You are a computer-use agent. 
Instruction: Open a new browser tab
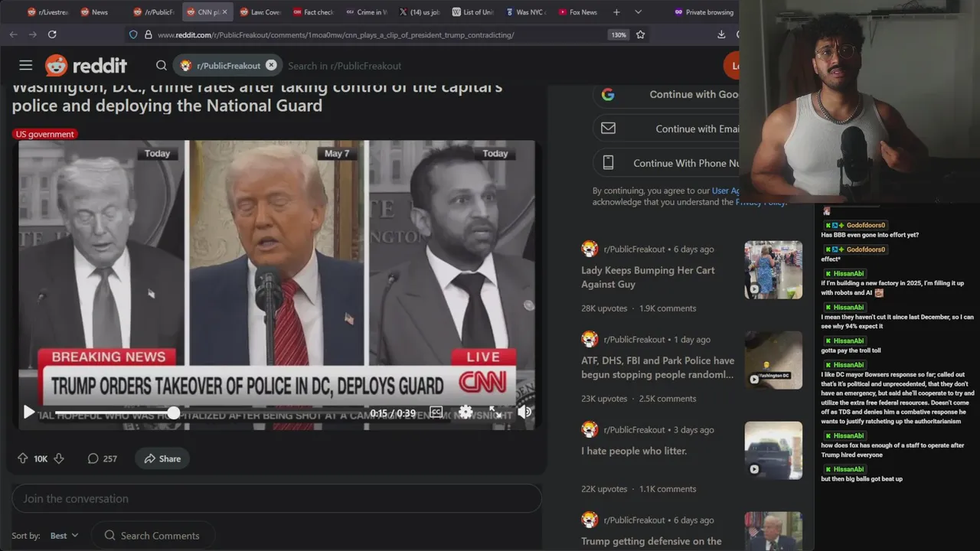click(x=616, y=12)
